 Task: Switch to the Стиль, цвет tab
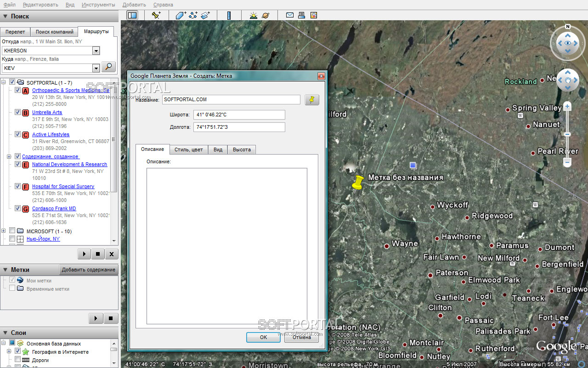pos(188,149)
